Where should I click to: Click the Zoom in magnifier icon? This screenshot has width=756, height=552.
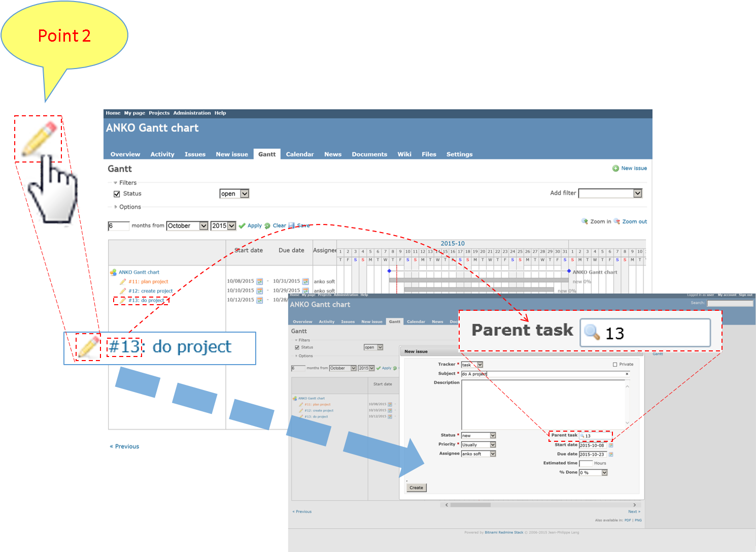[585, 221]
